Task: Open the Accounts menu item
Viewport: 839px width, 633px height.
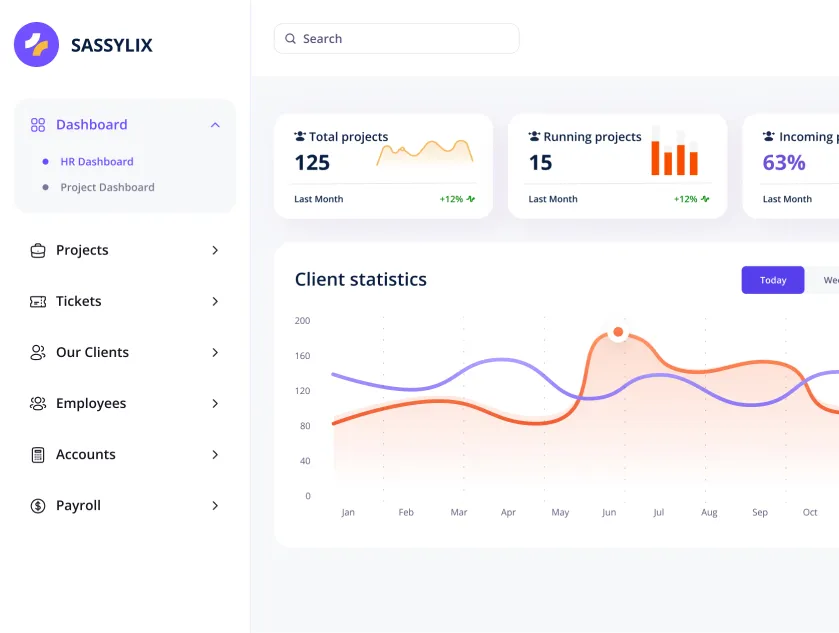Action: (x=125, y=455)
